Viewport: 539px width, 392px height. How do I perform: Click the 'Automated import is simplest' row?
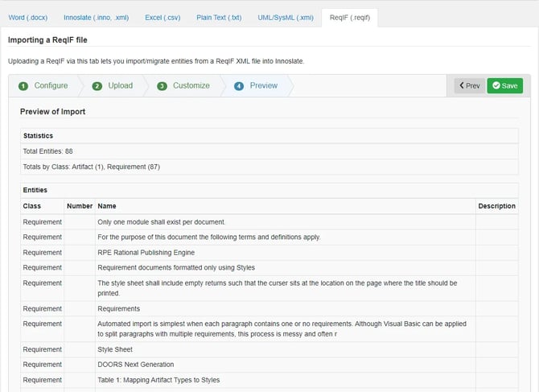(x=269, y=328)
